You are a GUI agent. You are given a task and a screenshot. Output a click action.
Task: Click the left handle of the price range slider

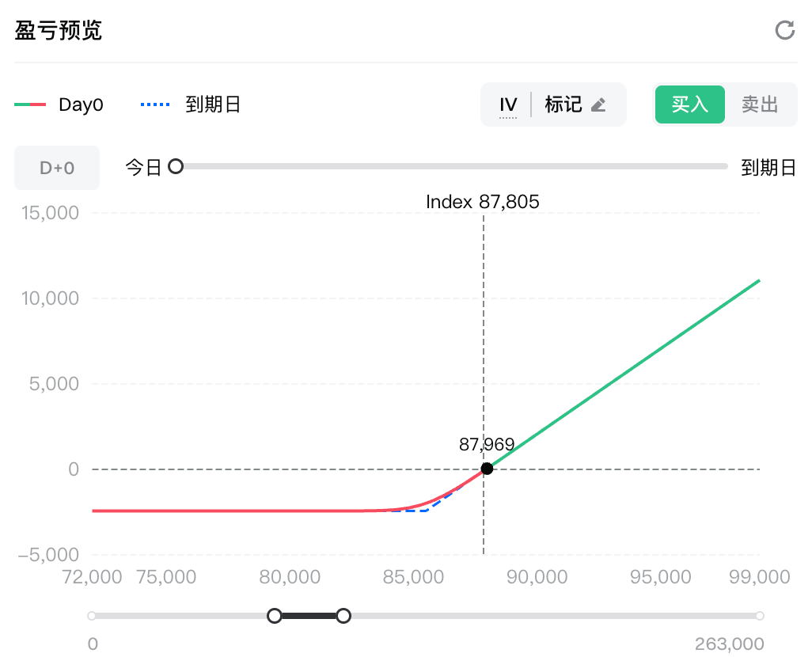coord(275,616)
